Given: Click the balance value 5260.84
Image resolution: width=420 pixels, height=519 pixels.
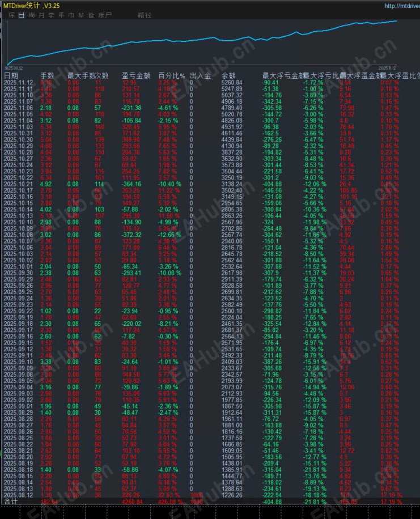Looking at the screenshot, I should (232, 82).
